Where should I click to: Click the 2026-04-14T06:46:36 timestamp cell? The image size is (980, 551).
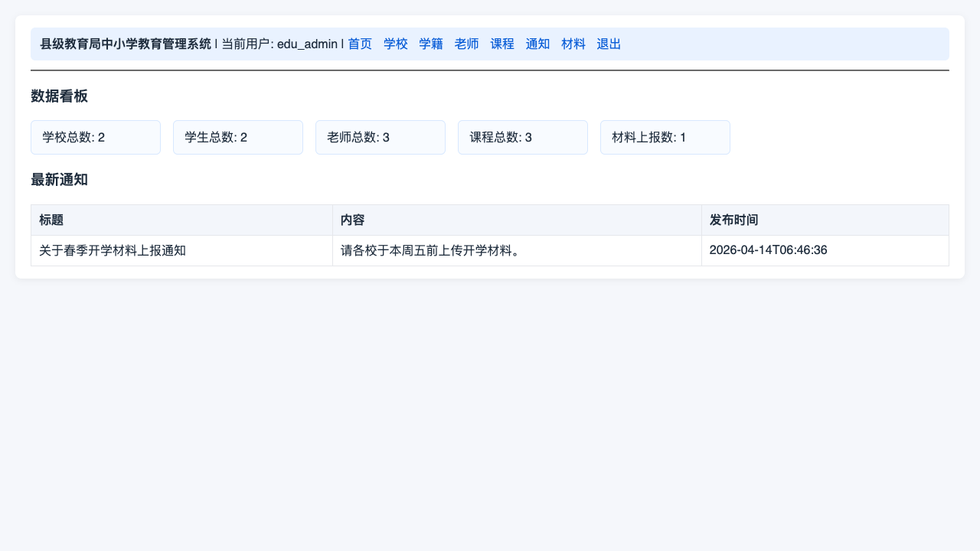(x=825, y=251)
